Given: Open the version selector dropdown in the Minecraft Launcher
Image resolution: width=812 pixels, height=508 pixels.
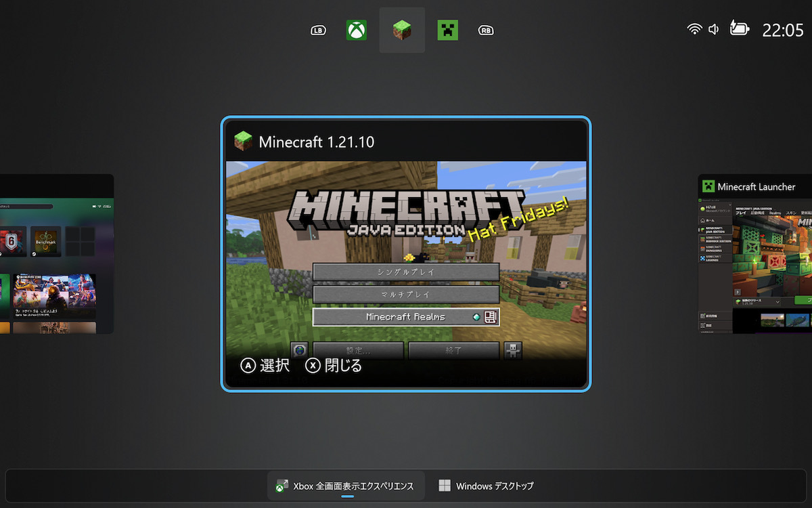Looking at the screenshot, I should click(x=757, y=302).
